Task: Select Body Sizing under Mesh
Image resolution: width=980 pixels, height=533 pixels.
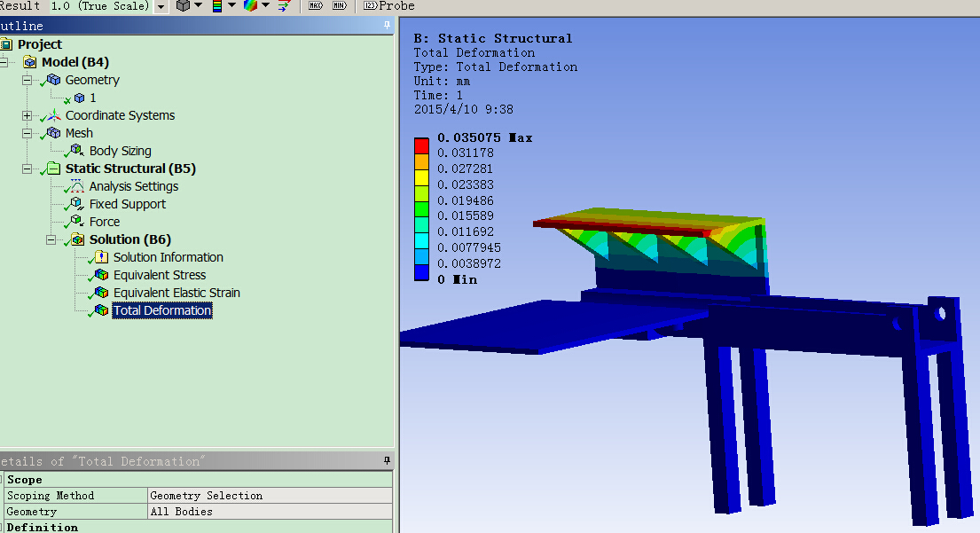Action: pyautogui.click(x=120, y=151)
